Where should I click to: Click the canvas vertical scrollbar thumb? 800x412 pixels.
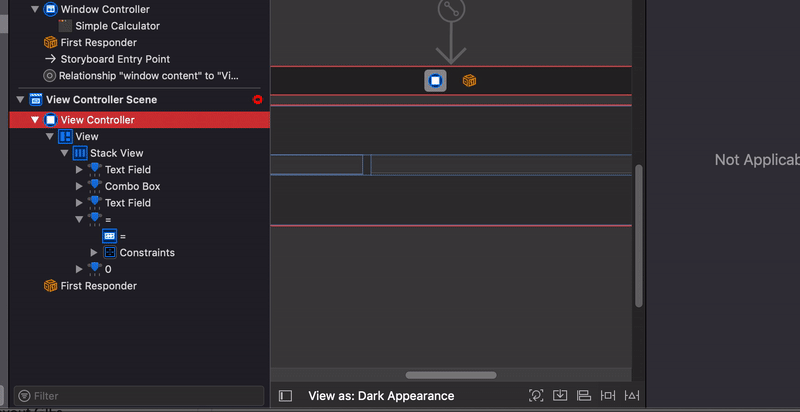[x=638, y=236]
